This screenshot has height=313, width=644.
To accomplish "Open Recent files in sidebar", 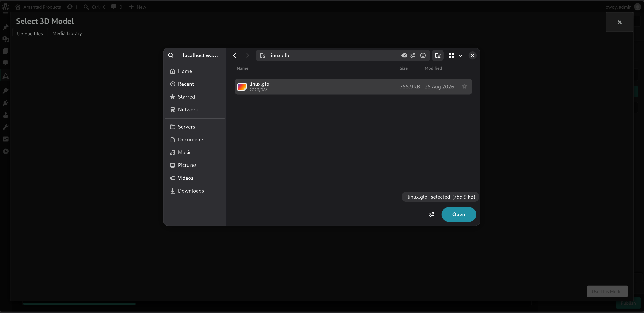I will (x=195, y=84).
